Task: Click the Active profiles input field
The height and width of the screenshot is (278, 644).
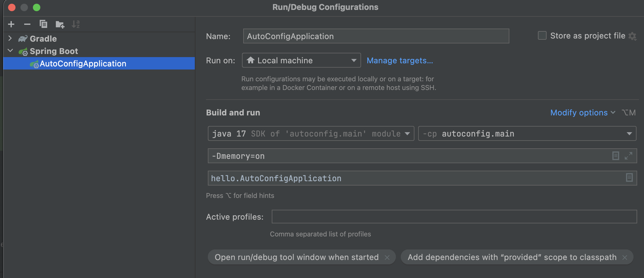Action: tap(454, 217)
